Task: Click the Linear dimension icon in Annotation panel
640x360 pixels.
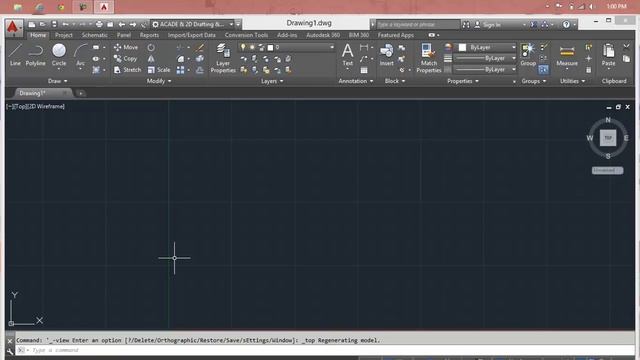Action: (x=364, y=47)
